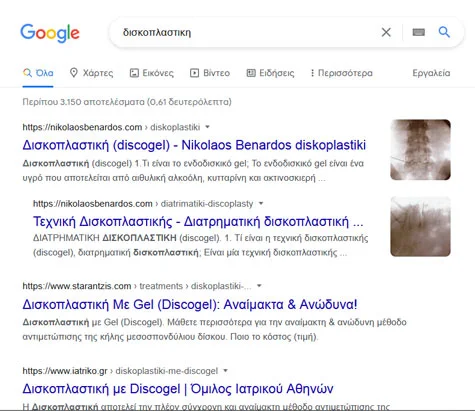Click the image icon beside Εικόνες

click(x=134, y=73)
